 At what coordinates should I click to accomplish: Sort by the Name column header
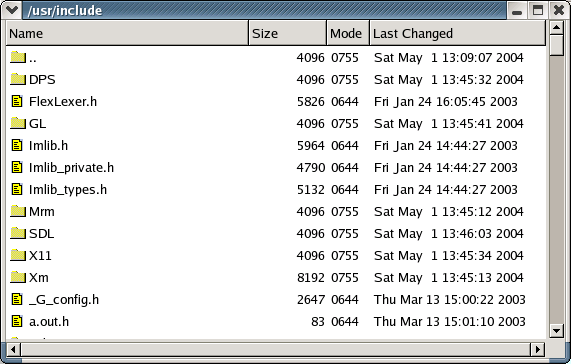pos(127,33)
